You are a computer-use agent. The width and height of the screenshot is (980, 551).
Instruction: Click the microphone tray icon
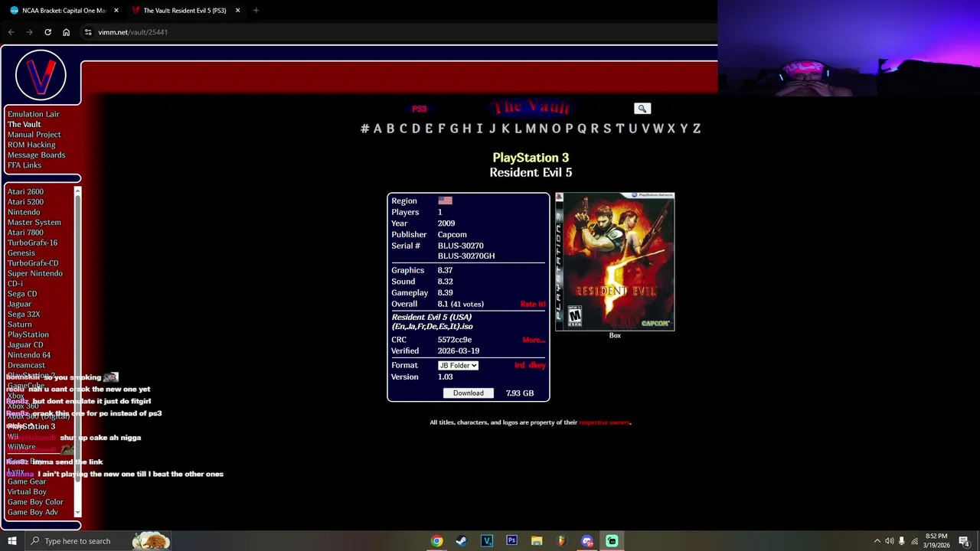902,541
